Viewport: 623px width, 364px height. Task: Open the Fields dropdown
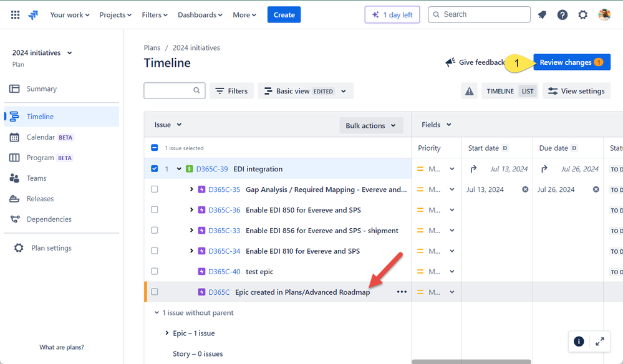pyautogui.click(x=437, y=125)
